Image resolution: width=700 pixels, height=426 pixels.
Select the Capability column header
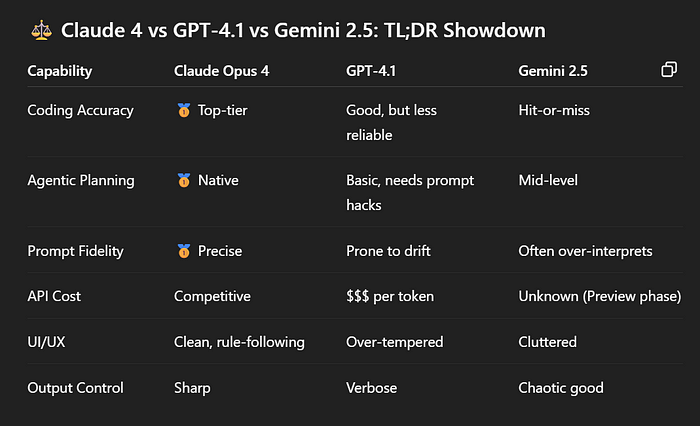[60, 71]
